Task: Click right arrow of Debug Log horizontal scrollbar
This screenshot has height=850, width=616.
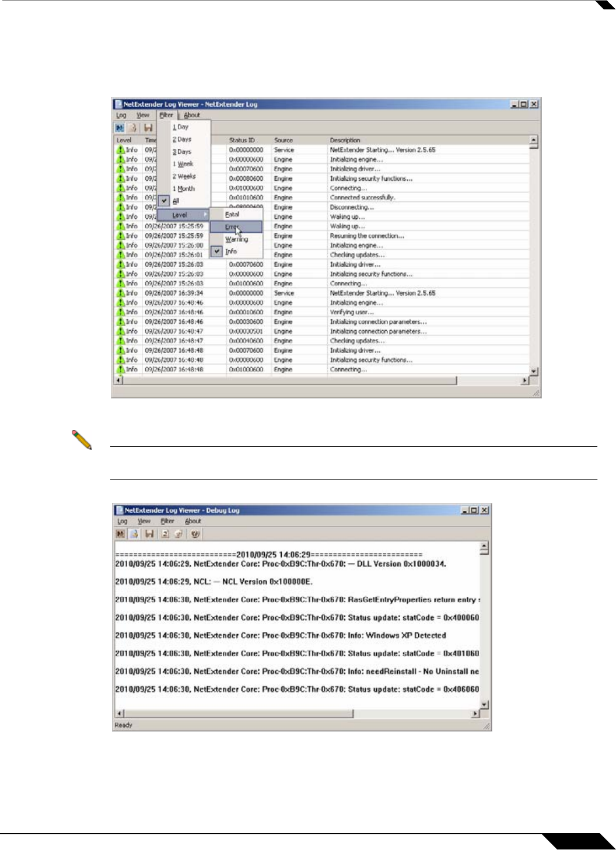Action: pyautogui.click(x=475, y=714)
